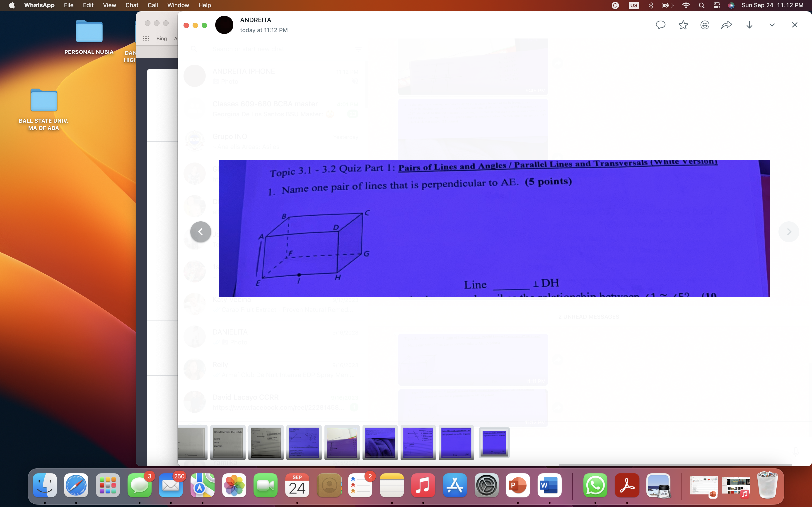Open WhatsApp from the Dock
This screenshot has width=812, height=507.
(x=596, y=485)
